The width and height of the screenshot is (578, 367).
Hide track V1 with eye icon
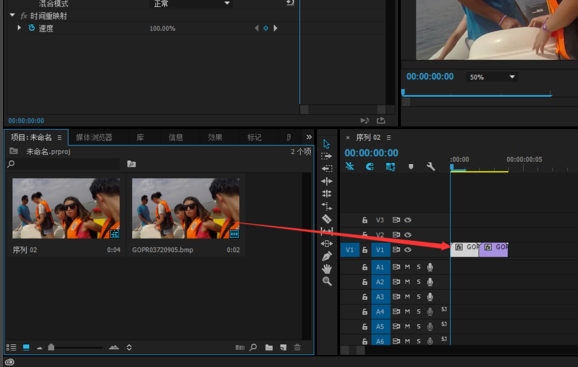point(408,250)
